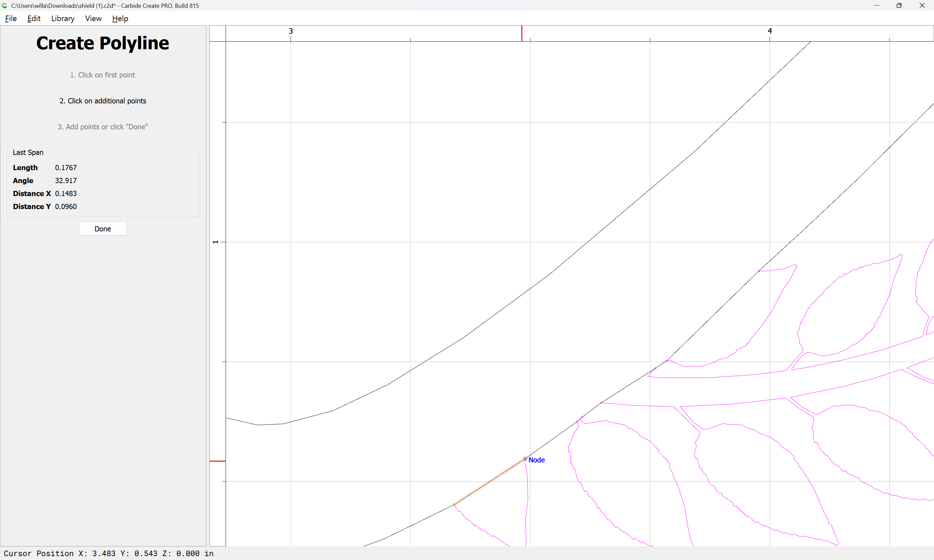Open the Help menu
This screenshot has height=560, width=934.
[120, 18]
